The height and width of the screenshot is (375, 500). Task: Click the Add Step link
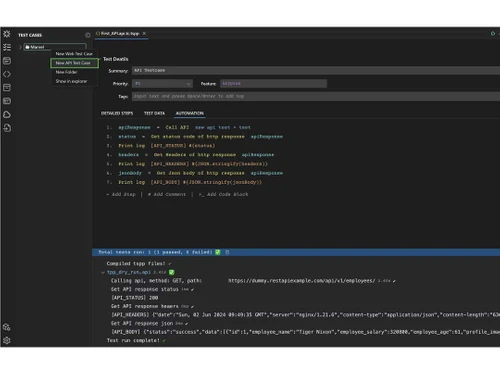coord(121,194)
